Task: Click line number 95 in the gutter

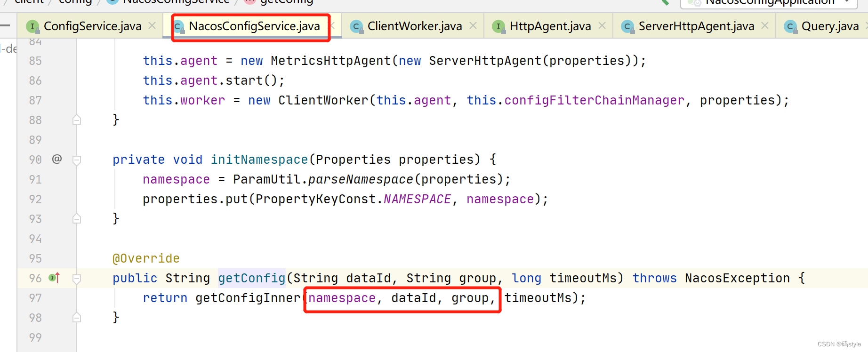Action: pos(35,258)
